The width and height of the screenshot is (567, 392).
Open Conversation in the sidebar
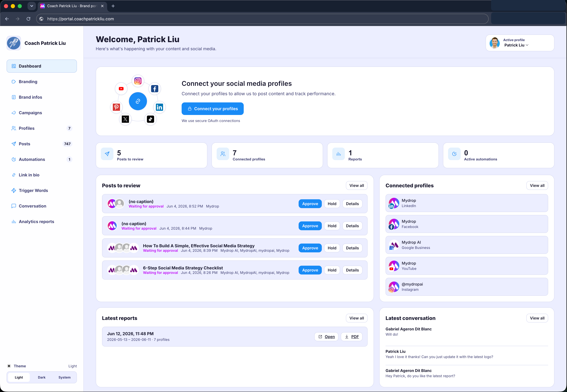click(x=42, y=206)
